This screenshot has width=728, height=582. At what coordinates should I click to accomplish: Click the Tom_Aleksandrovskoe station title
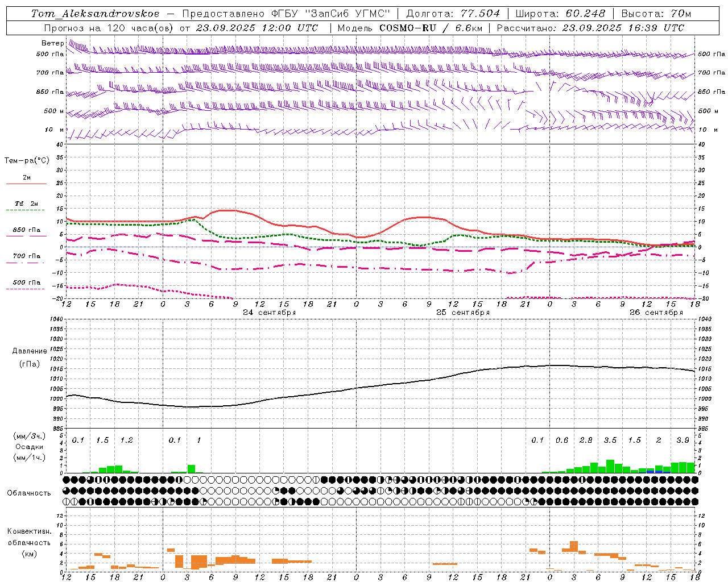click(95, 14)
